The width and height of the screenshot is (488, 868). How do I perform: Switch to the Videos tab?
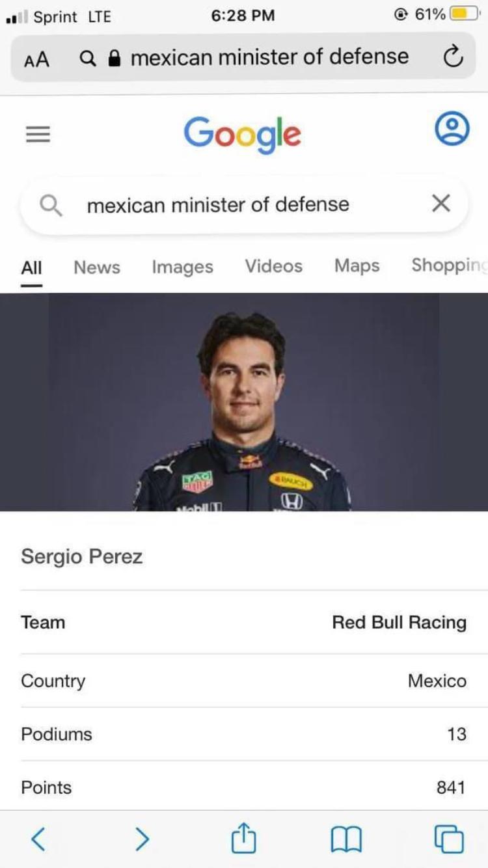(273, 266)
